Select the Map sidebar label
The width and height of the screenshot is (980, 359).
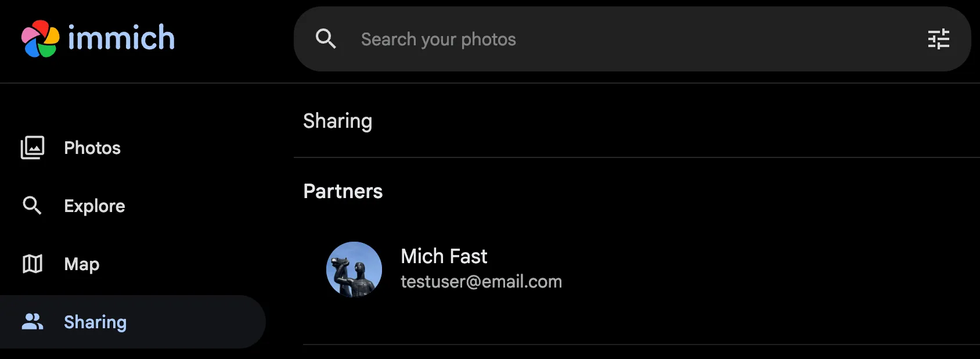[x=82, y=264]
